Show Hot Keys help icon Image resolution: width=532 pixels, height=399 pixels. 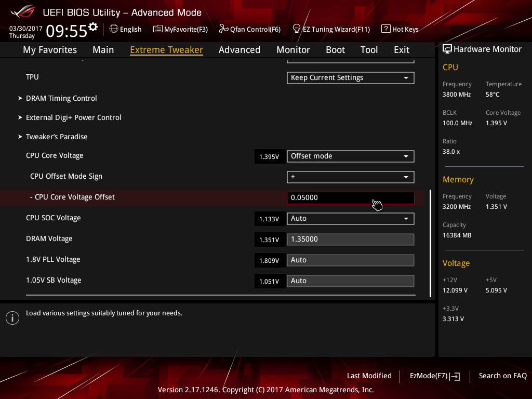click(x=385, y=29)
